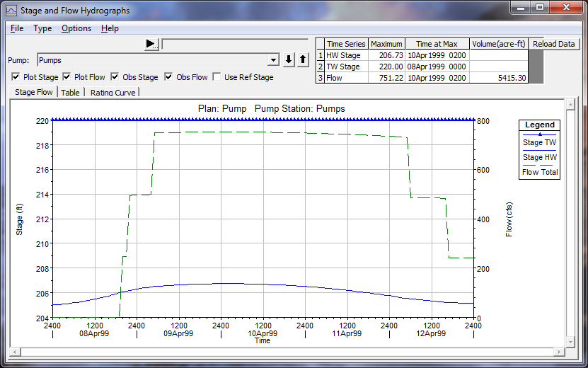Disable the Plot Flow checkbox
The image size is (588, 368).
pos(67,77)
